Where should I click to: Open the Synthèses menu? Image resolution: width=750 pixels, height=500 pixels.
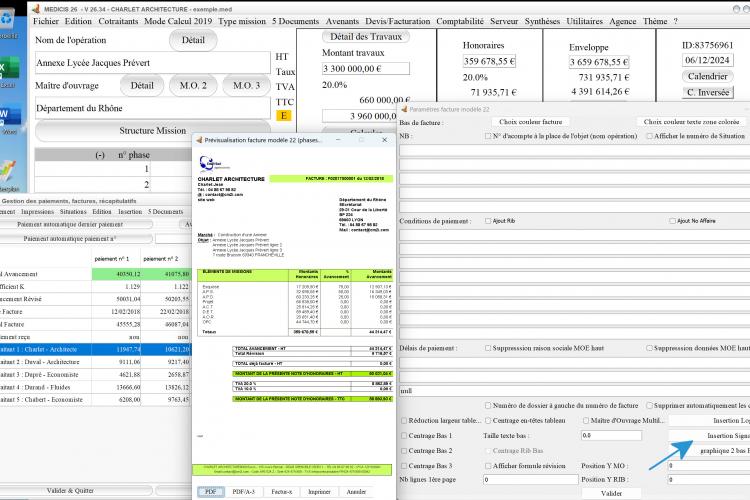(542, 21)
